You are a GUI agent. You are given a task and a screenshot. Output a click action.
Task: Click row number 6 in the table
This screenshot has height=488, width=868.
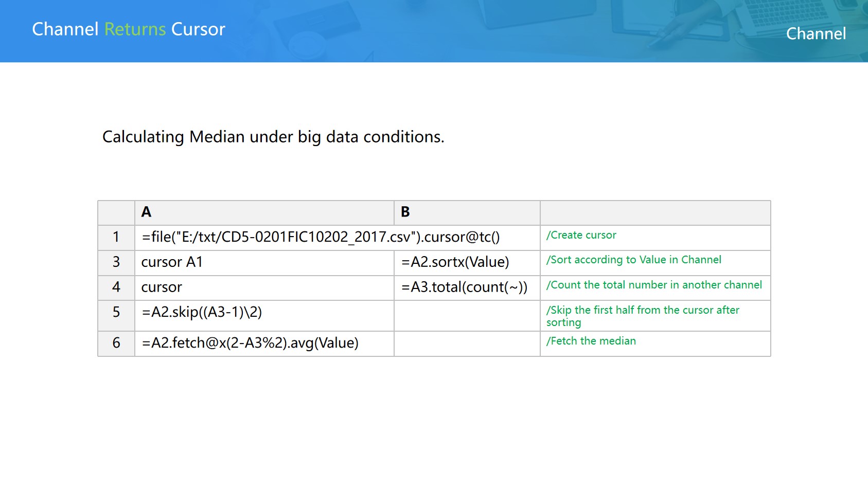116,343
